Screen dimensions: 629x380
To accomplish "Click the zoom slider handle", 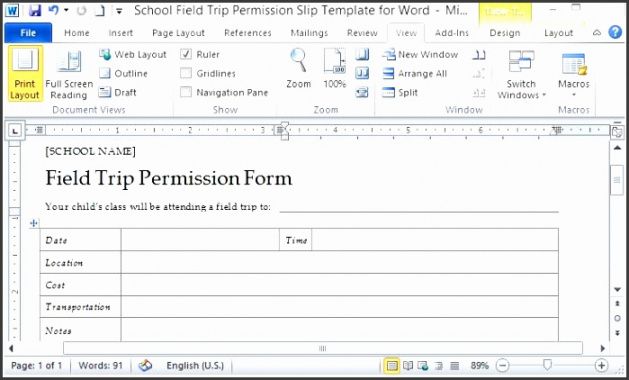I will point(547,365).
